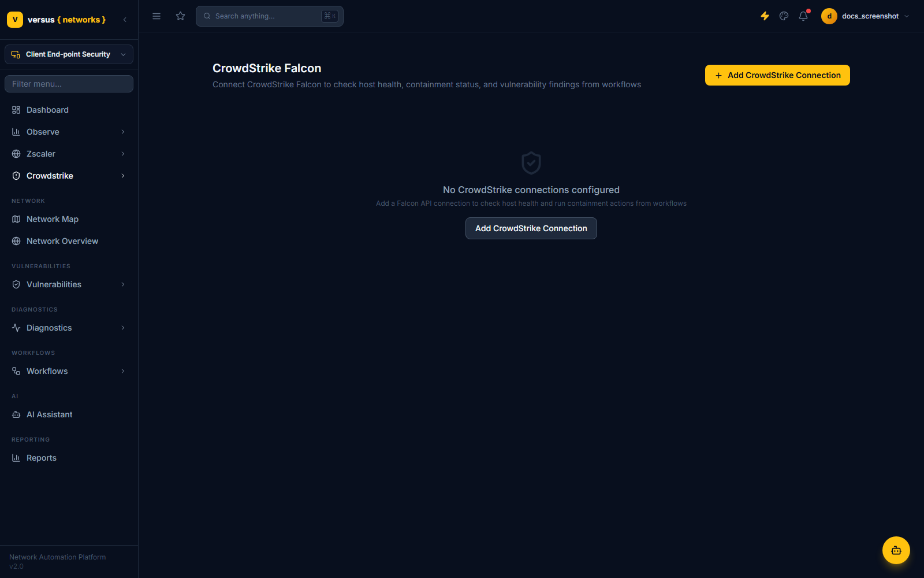Screen dimensions: 924x578
Task: Expand the Diagnostics submenu chevron
Action: (123, 328)
